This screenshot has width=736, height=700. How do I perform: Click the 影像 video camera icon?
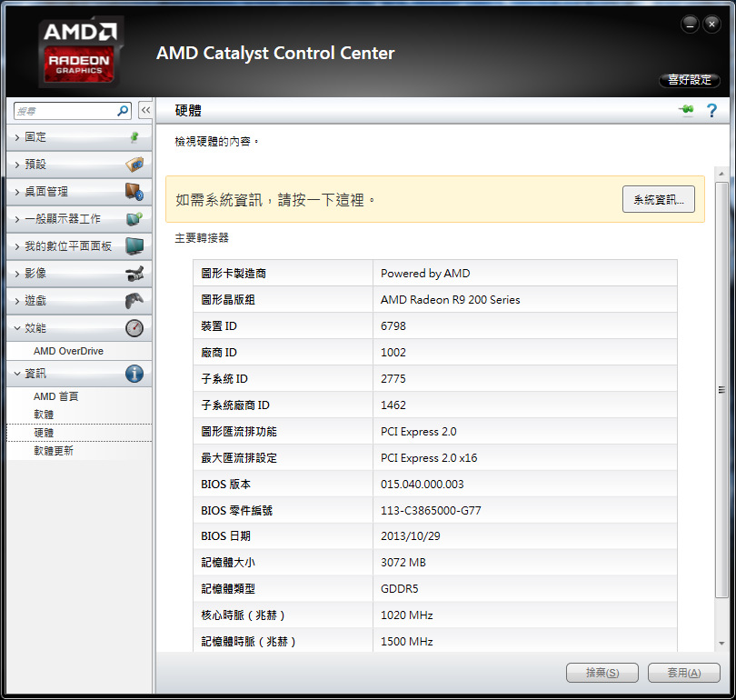pyautogui.click(x=134, y=274)
